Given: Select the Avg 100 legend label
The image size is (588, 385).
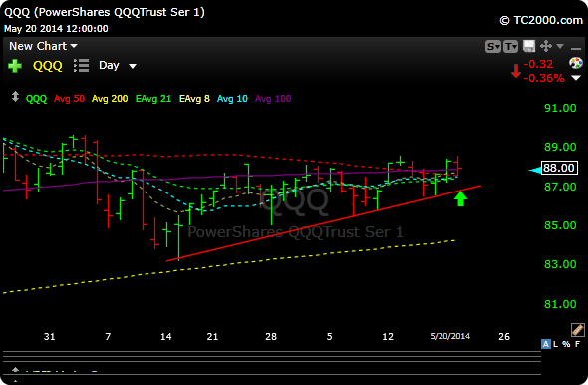Looking at the screenshot, I should tap(273, 99).
